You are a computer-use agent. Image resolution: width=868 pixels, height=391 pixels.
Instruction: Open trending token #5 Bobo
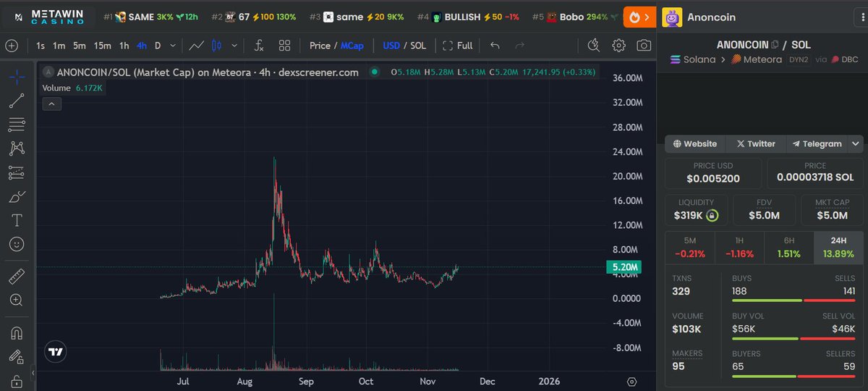[x=575, y=17]
